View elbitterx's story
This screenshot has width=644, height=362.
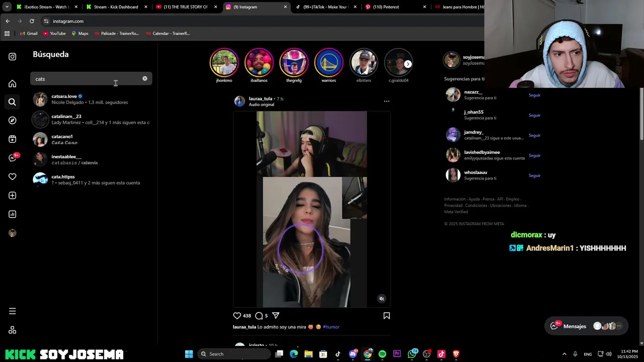(x=364, y=63)
